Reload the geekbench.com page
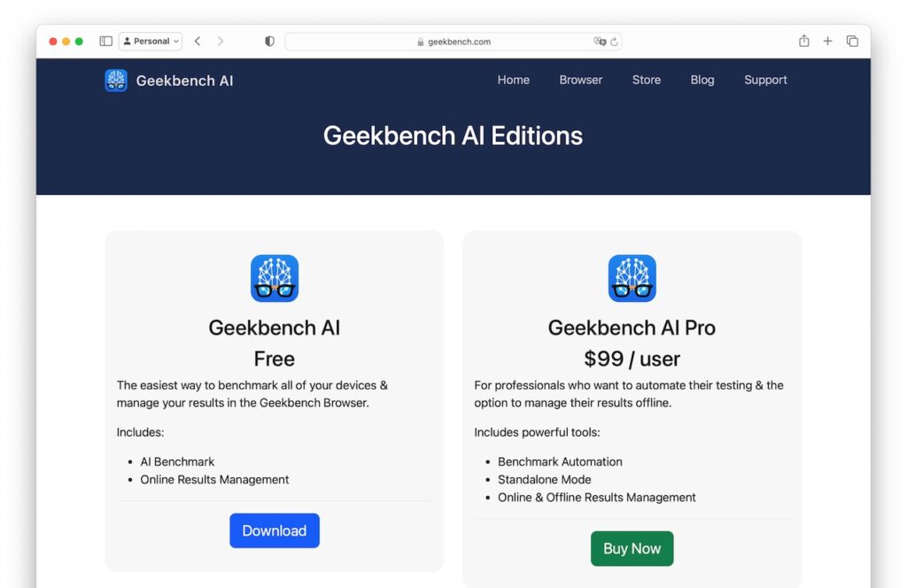 tap(615, 41)
